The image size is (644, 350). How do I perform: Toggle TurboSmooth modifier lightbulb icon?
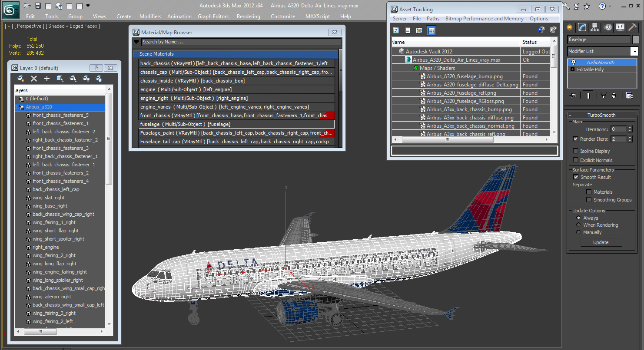(574, 63)
